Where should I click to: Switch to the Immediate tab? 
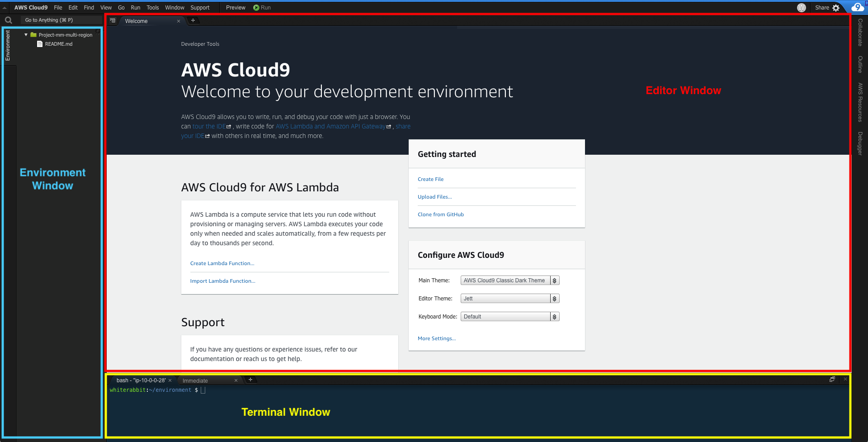click(195, 381)
